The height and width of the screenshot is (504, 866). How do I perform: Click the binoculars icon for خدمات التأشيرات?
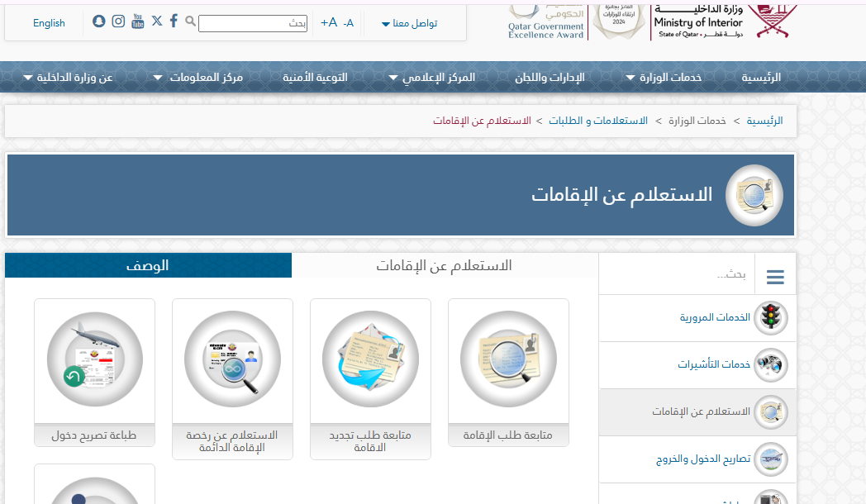tap(771, 365)
